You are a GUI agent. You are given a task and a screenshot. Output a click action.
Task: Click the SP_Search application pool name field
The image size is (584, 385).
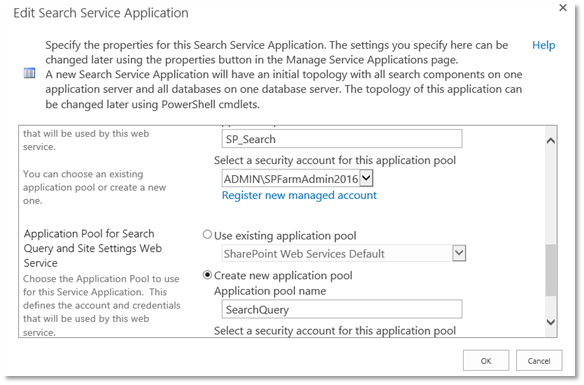click(342, 139)
